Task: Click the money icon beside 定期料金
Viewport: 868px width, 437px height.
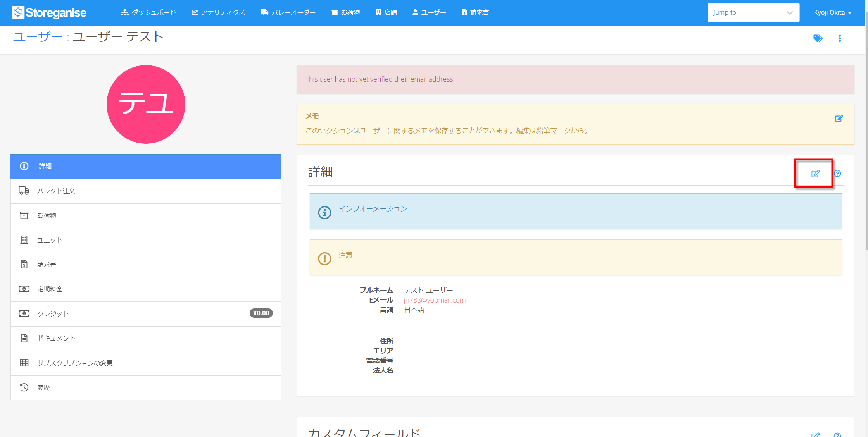Action: point(24,289)
